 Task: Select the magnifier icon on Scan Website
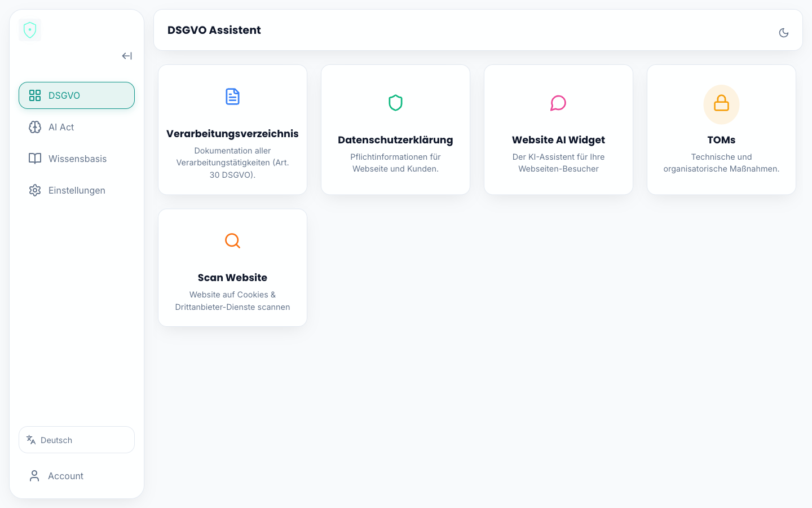pyautogui.click(x=232, y=240)
